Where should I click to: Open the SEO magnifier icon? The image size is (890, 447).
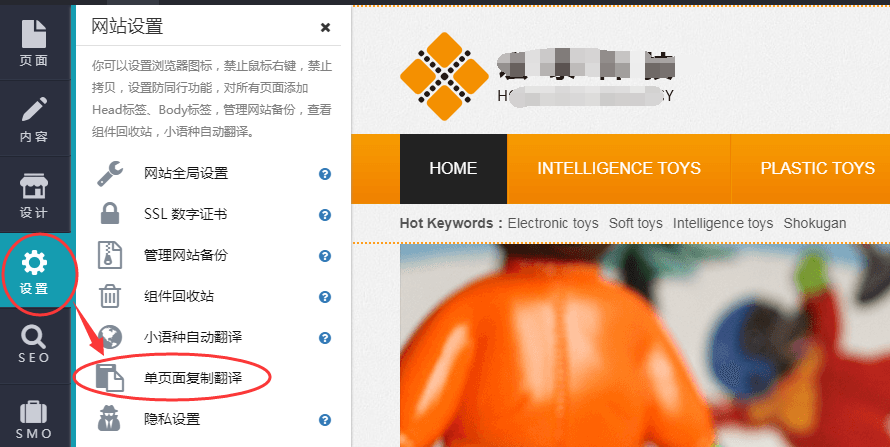coord(34,345)
